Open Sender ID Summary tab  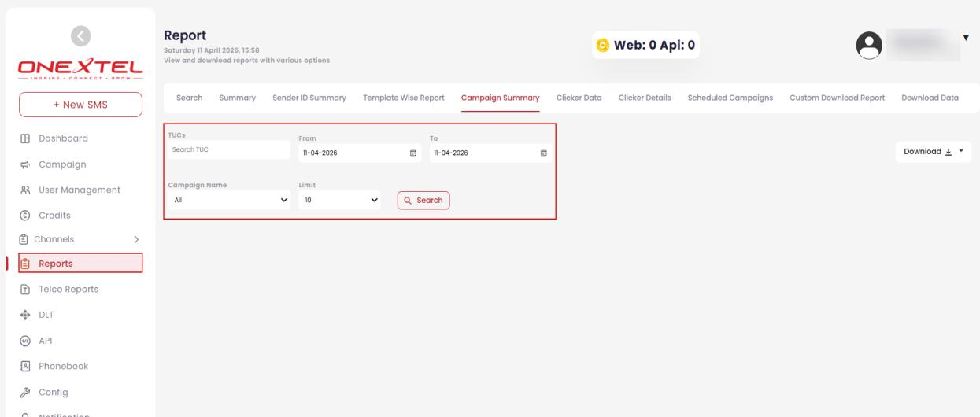point(309,98)
